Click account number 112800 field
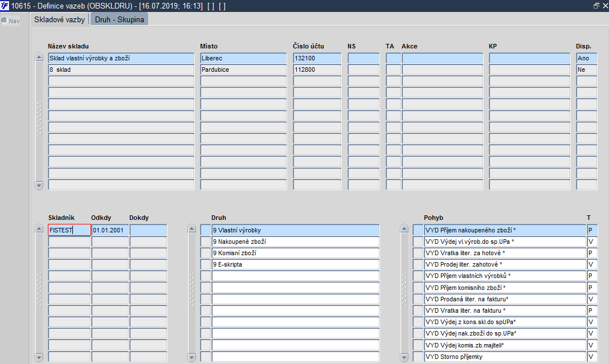 tap(317, 69)
